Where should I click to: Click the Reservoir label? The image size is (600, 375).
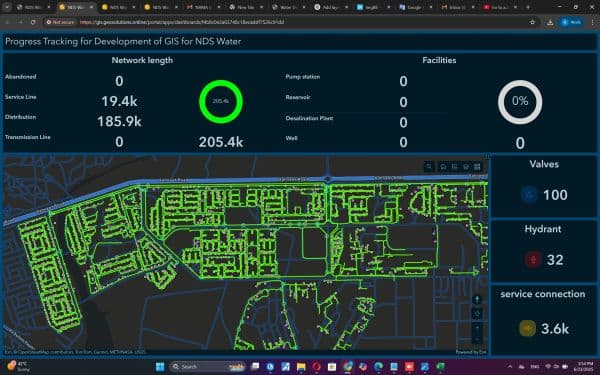[298, 97]
